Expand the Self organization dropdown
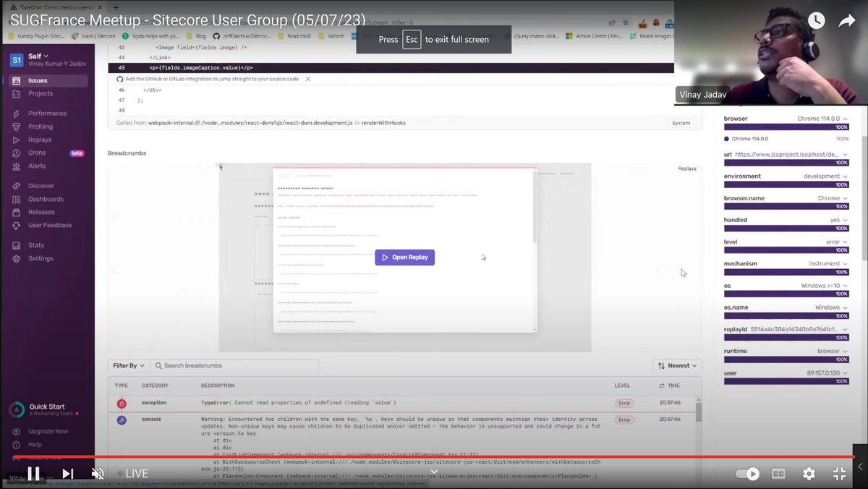Viewport: 868px width, 489px height. click(x=38, y=56)
